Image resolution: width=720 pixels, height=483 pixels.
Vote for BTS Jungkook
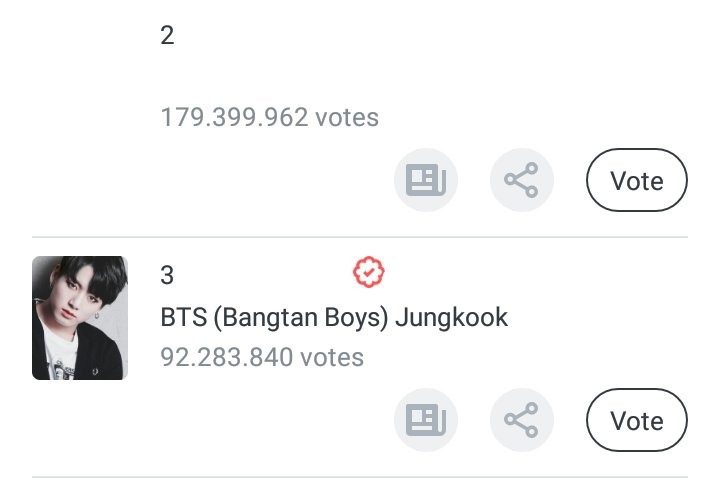[637, 421]
